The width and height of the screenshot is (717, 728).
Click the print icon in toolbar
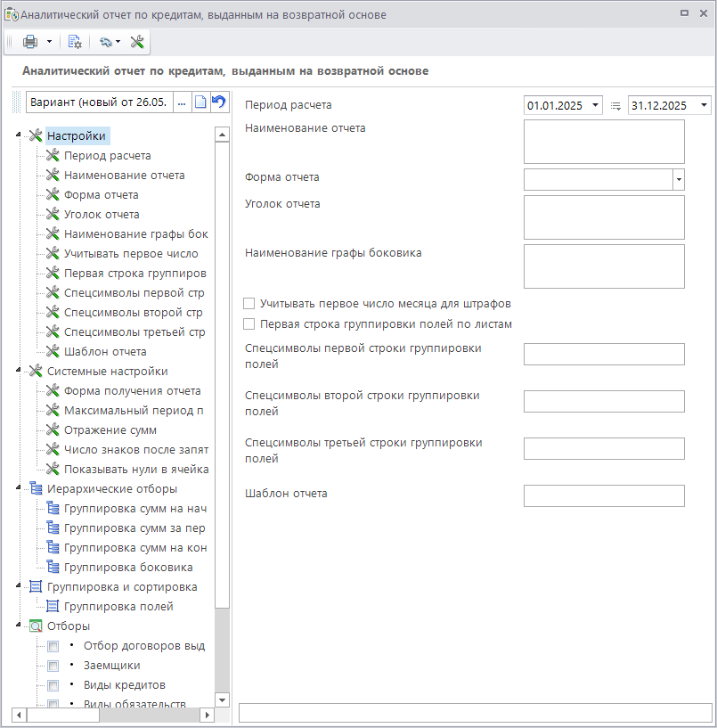30,42
